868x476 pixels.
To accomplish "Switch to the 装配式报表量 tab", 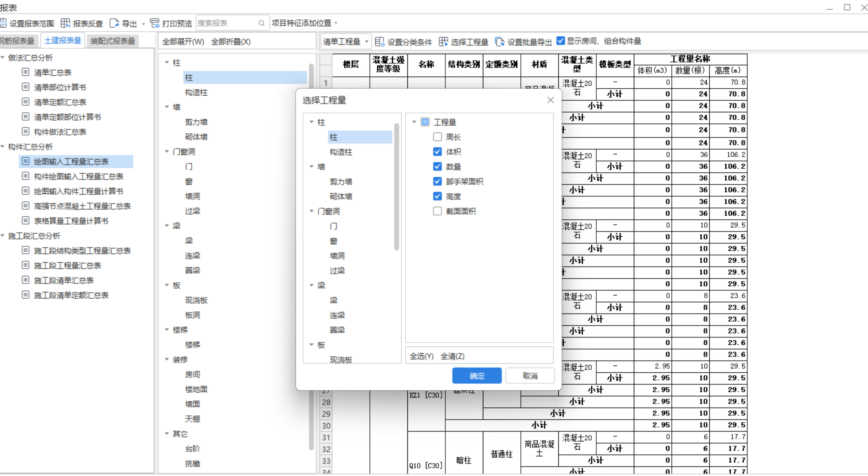I will [113, 41].
